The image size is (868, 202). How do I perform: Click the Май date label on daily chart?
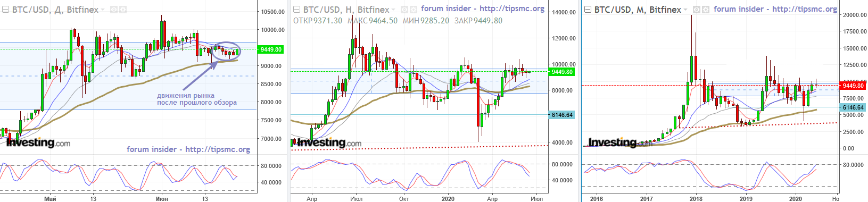51,199
